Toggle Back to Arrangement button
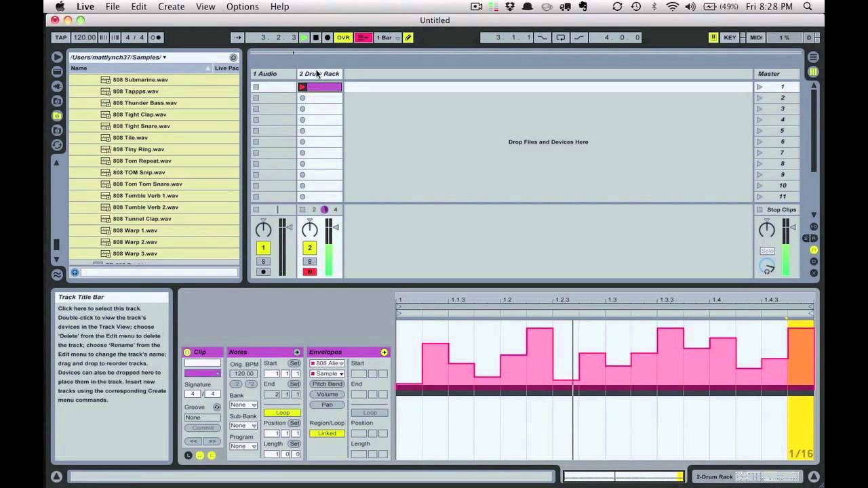This screenshot has height=488, width=868. tap(363, 37)
